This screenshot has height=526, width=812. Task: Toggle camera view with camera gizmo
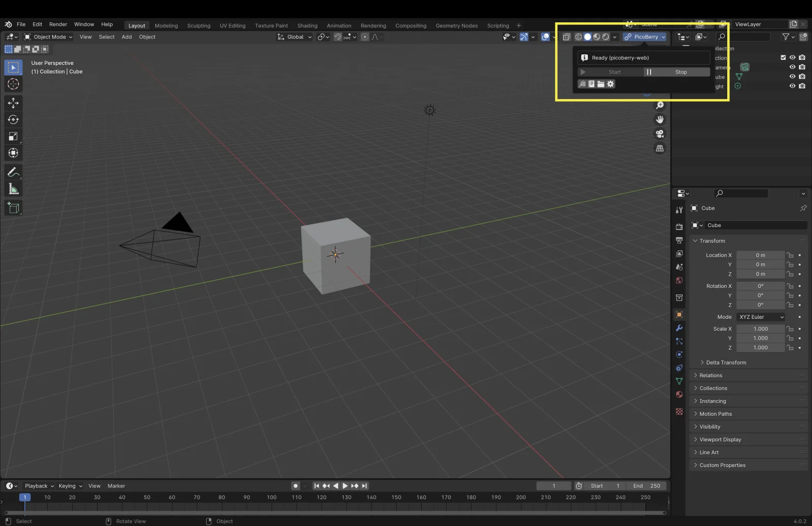660,134
